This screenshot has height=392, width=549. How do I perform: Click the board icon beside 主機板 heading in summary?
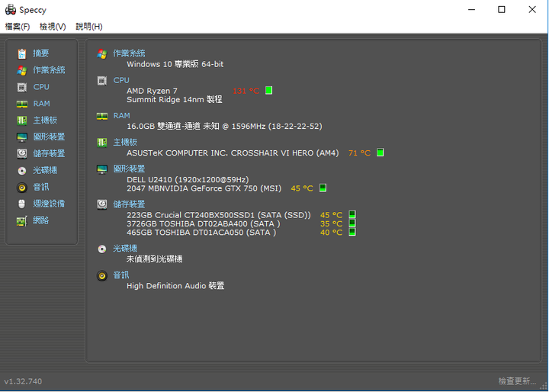click(x=102, y=143)
